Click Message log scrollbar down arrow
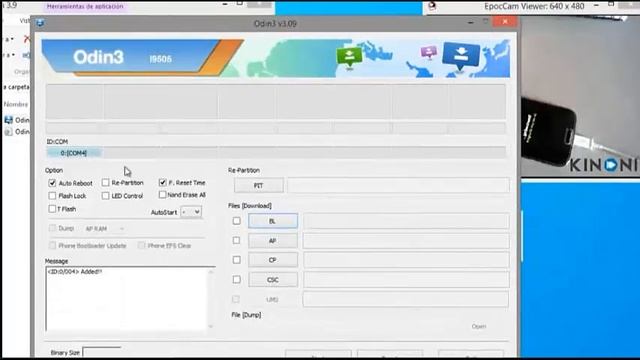Image resolution: width=640 pixels, height=360 pixels. click(x=211, y=326)
